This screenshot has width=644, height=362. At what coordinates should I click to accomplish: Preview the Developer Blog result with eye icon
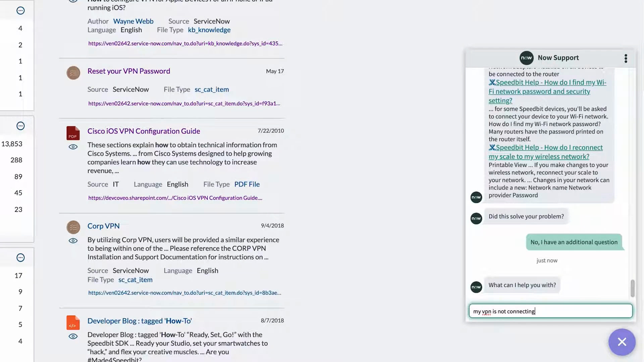click(x=73, y=337)
